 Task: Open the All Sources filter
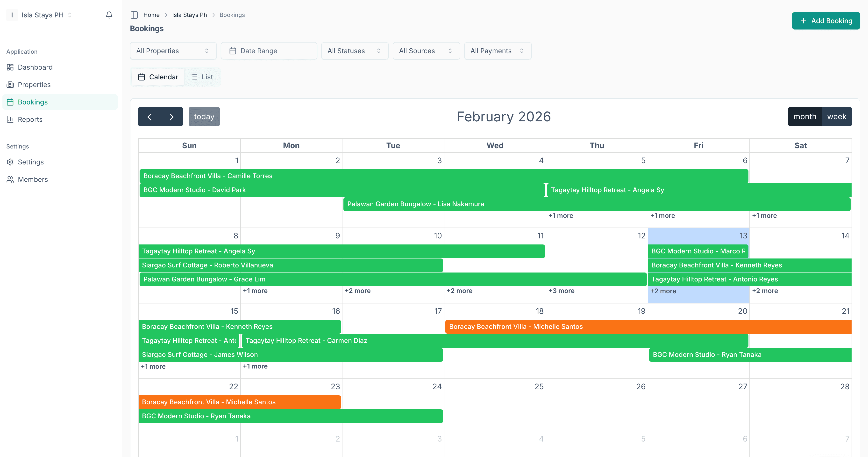(x=426, y=51)
